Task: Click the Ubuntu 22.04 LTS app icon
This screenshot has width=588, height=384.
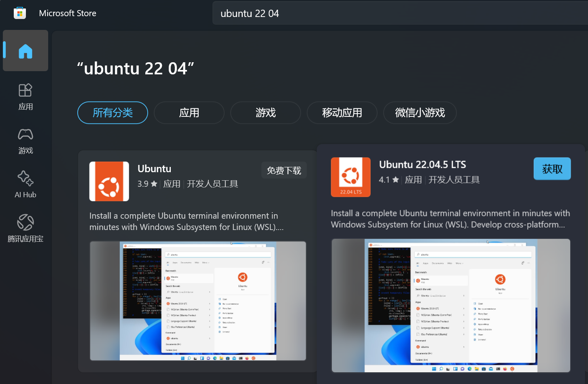Action: [x=350, y=177]
